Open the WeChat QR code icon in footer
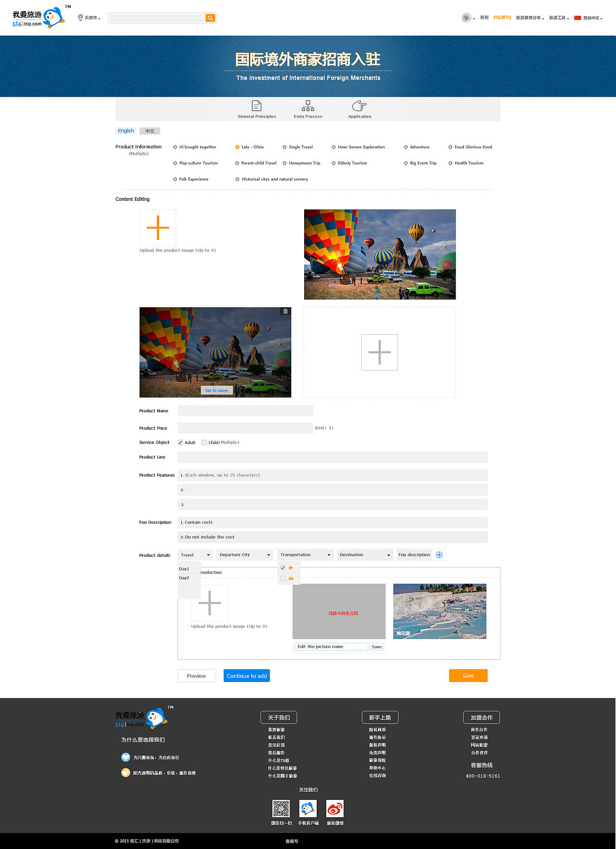This screenshot has width=616, height=849. point(281,809)
